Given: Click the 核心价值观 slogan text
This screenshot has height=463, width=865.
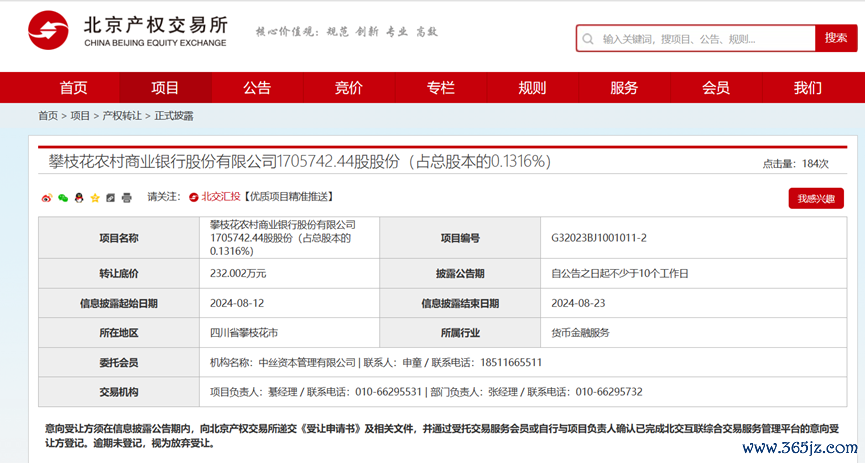Looking at the screenshot, I should point(346,31).
